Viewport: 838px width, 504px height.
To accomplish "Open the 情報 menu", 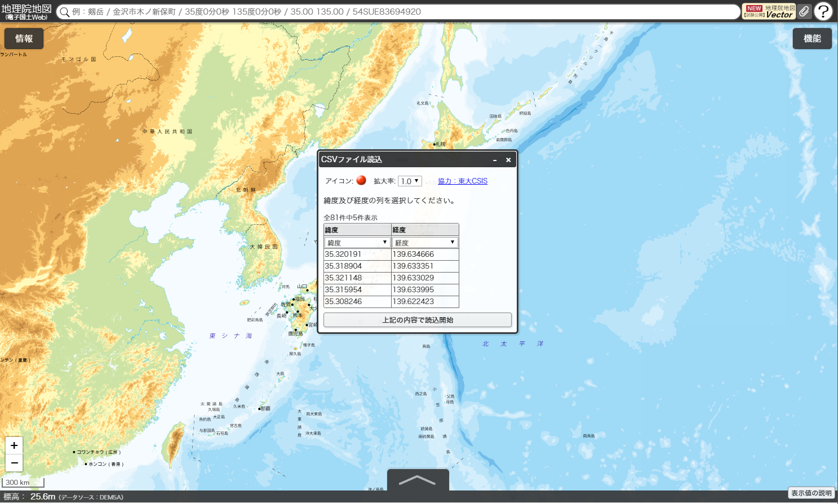I will click(x=24, y=38).
